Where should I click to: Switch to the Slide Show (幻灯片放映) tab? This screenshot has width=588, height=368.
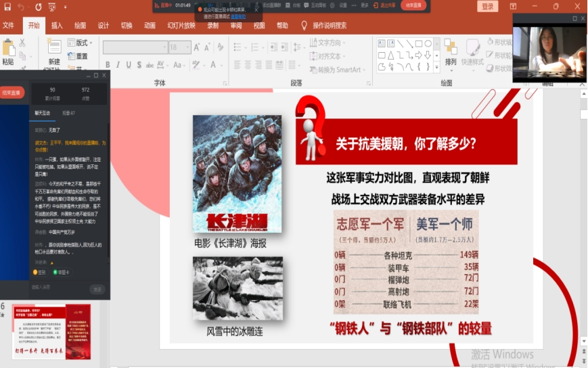click(181, 26)
